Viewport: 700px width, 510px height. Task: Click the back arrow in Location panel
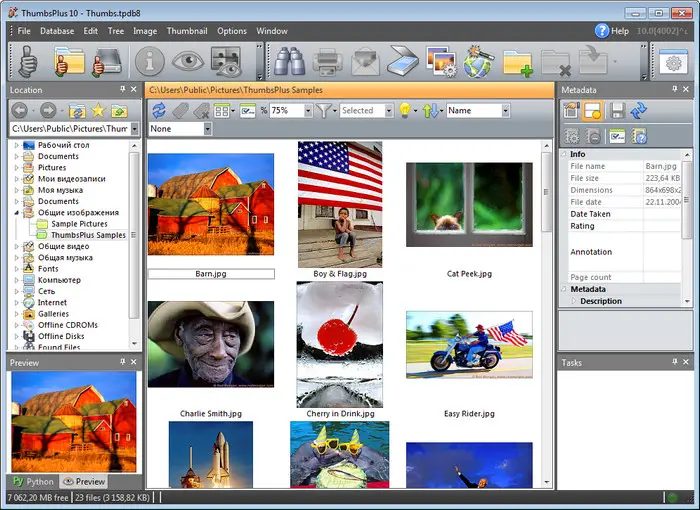(20, 110)
